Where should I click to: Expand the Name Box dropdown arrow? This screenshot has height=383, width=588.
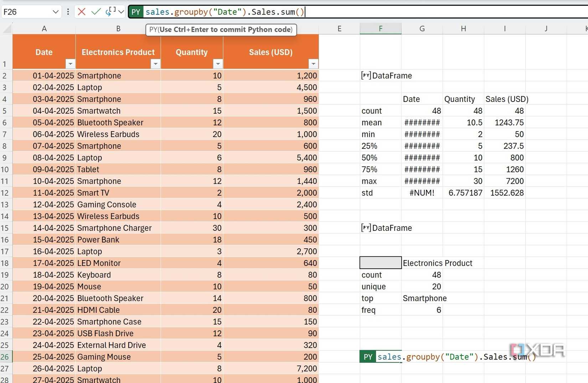(55, 12)
